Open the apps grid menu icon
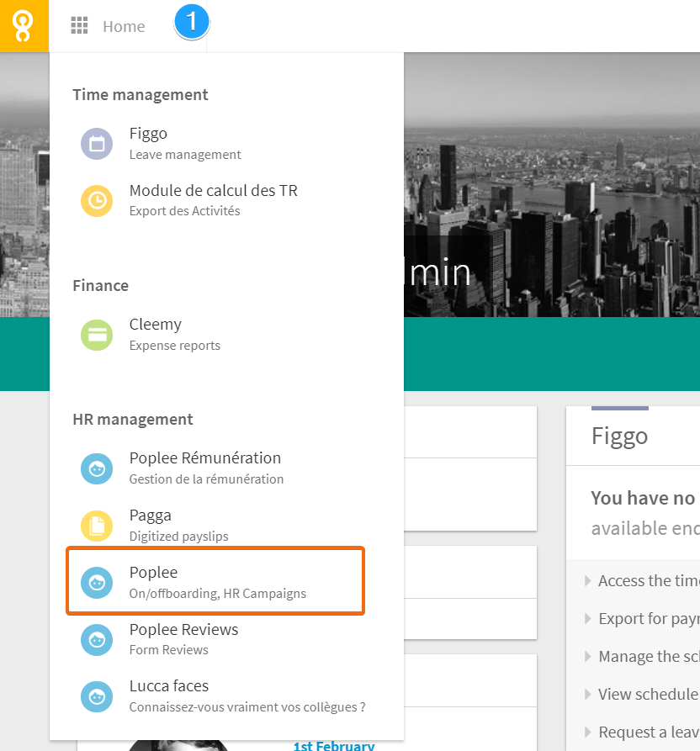700x751 pixels. pyautogui.click(x=80, y=26)
